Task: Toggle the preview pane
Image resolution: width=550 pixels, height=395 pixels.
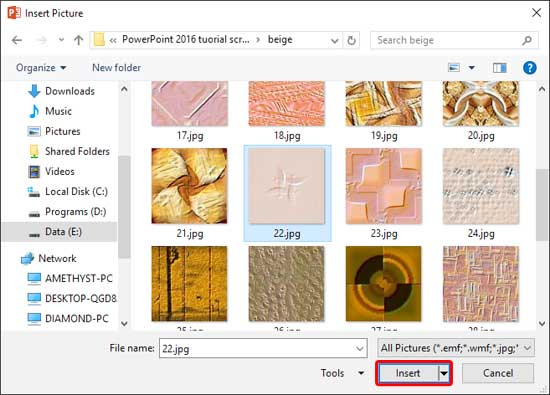Action: click(x=499, y=68)
